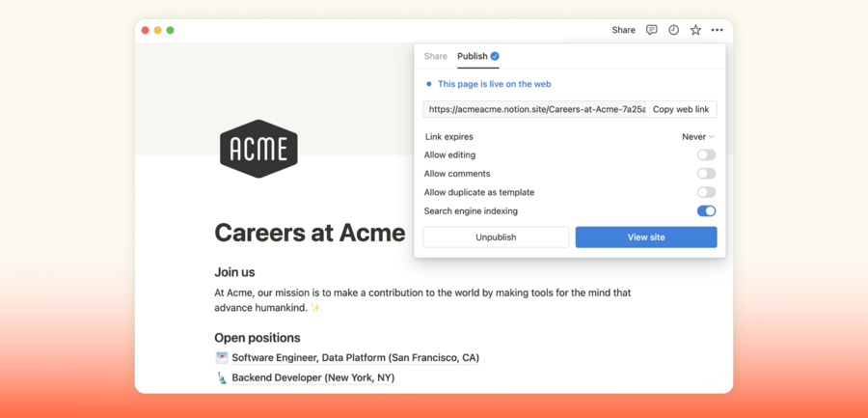Disable Search engine indexing toggle
Viewport: 868px width, 418px height.
706,210
